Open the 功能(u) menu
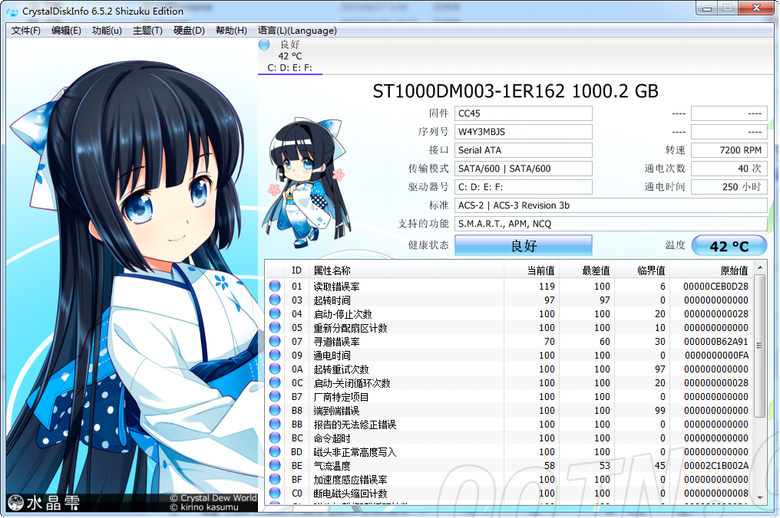The height and width of the screenshot is (518, 780). pyautogui.click(x=107, y=30)
